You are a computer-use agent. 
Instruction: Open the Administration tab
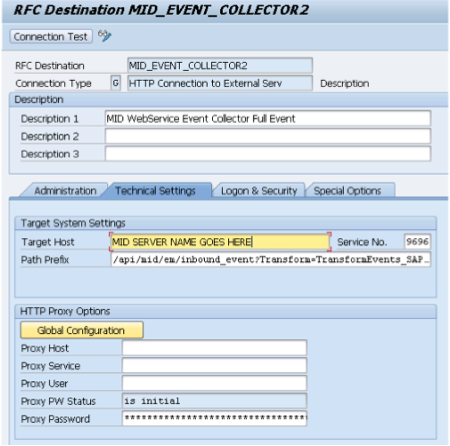point(65,191)
